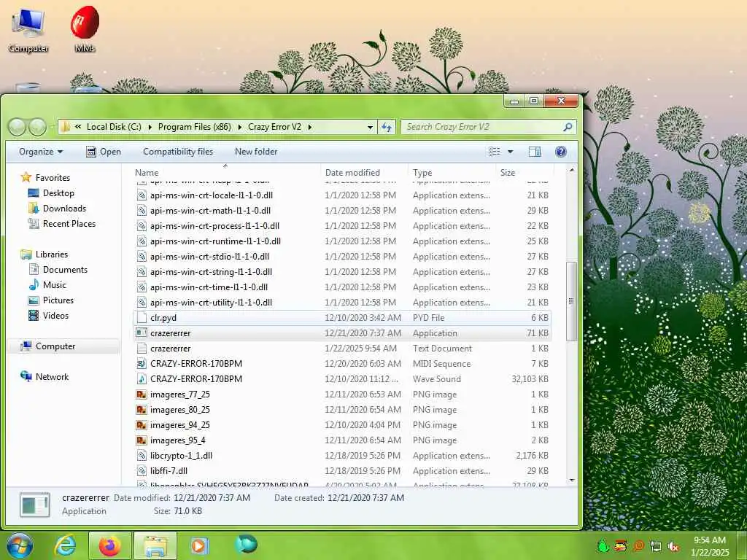Open Explorer help
Screen dimensions: 747x560
561,152
